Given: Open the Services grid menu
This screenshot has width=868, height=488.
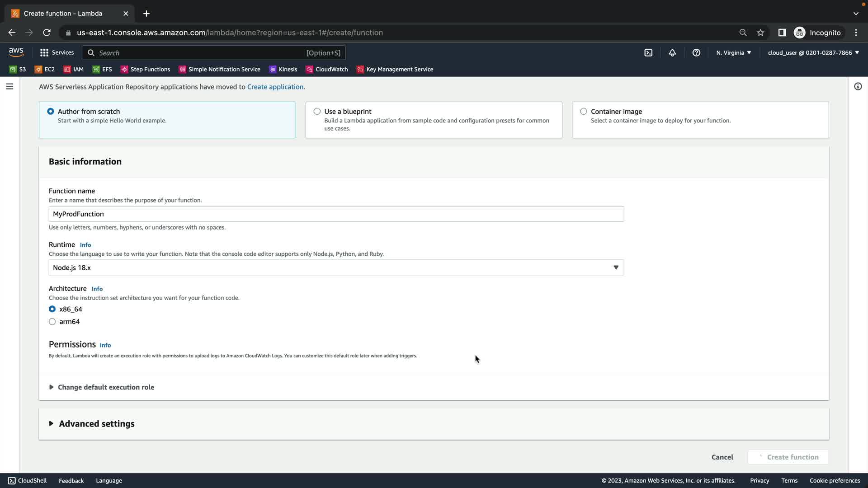Looking at the screenshot, I should point(57,53).
